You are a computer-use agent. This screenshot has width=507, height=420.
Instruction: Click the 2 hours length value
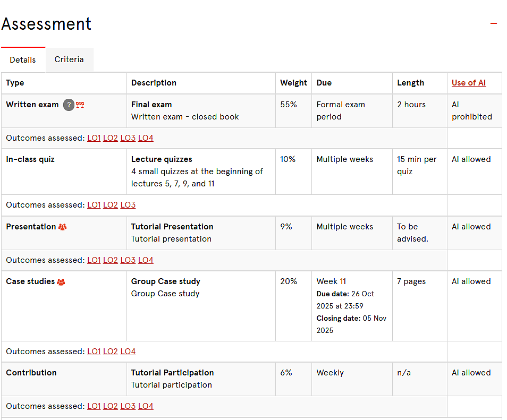pyautogui.click(x=411, y=105)
